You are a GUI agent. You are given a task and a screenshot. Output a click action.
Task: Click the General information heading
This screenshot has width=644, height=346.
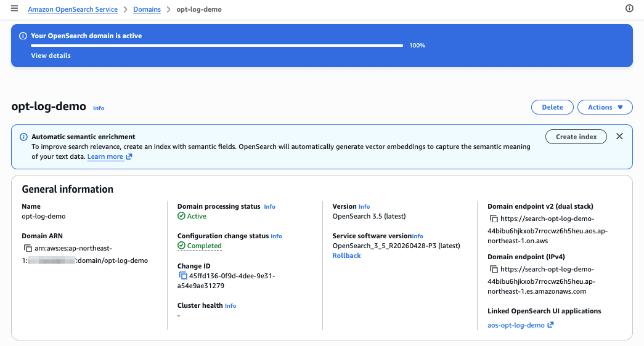click(x=67, y=189)
